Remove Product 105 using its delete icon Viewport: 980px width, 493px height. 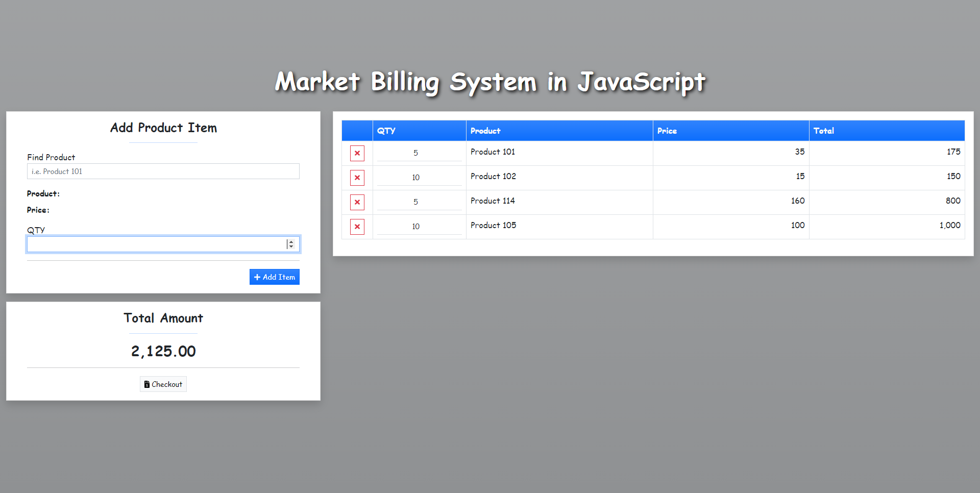tap(357, 227)
